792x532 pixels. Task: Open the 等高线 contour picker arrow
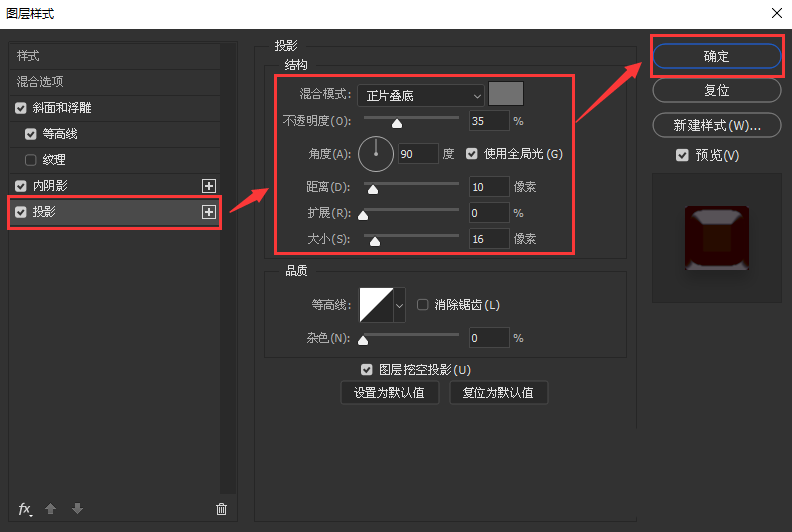399,305
